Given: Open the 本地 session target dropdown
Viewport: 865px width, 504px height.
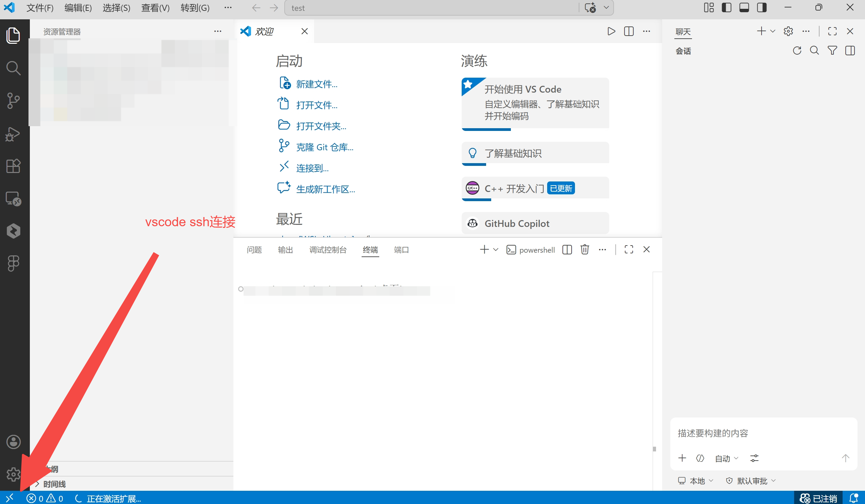Looking at the screenshot, I should pos(695,481).
